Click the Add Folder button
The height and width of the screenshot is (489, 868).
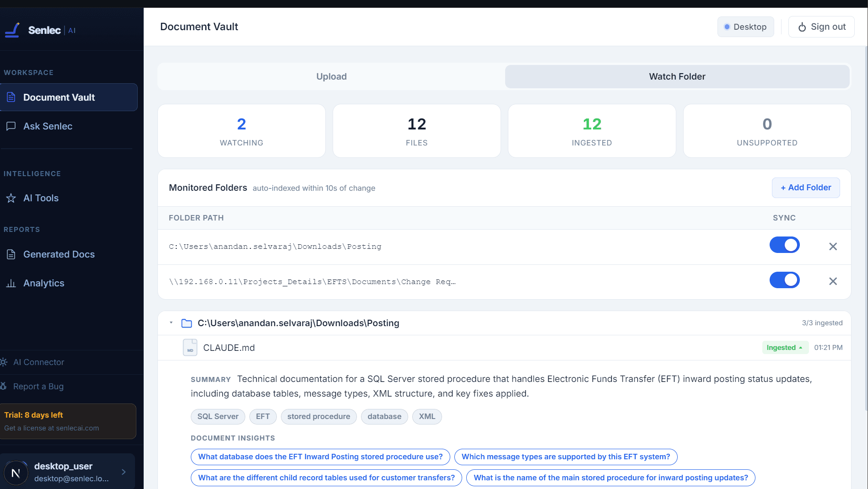tap(806, 188)
